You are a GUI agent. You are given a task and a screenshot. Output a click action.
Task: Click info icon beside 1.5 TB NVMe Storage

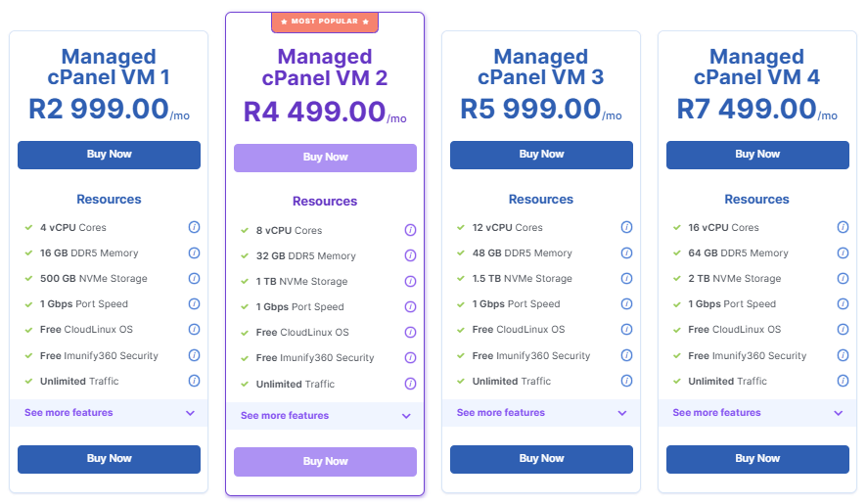pyautogui.click(x=626, y=279)
